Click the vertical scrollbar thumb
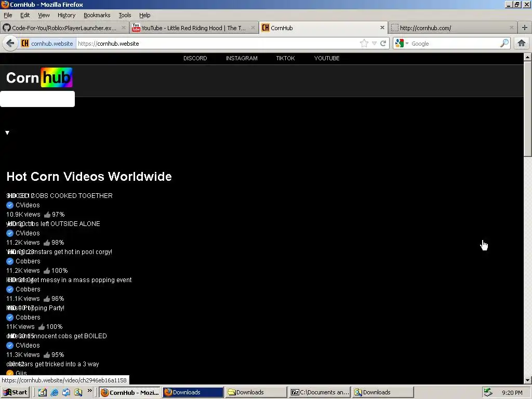 pos(528,108)
